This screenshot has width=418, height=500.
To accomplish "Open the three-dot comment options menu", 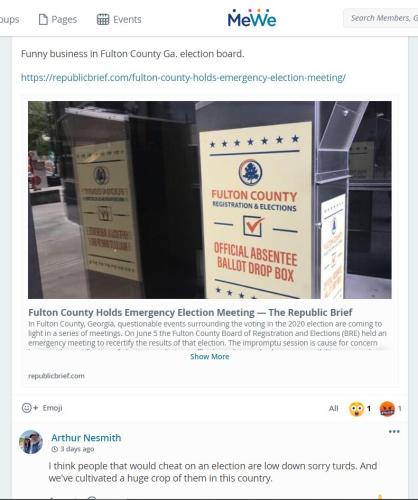I will (x=394, y=432).
